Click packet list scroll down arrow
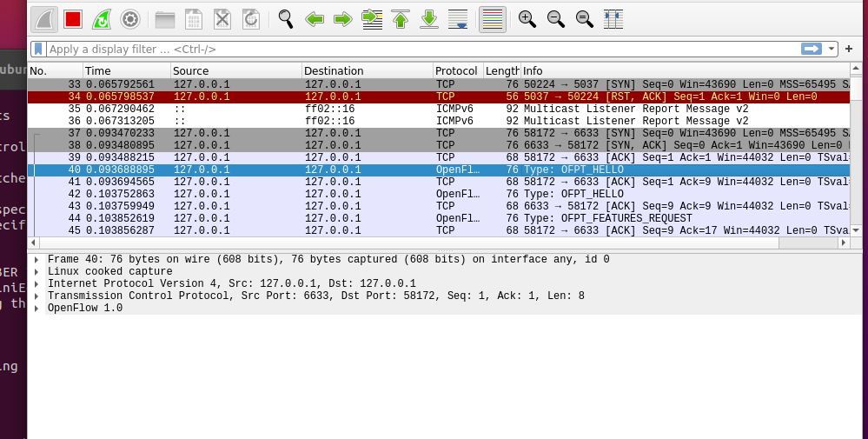The width and height of the screenshot is (868, 439). click(856, 230)
